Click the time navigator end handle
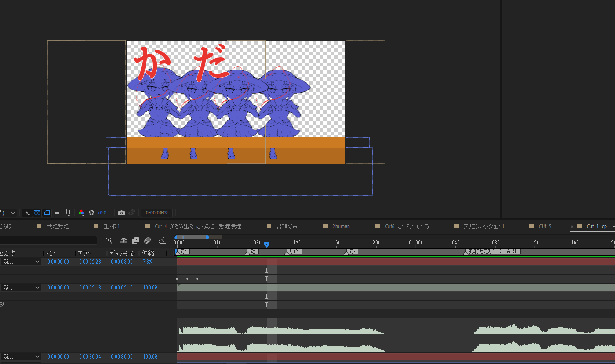Screen dimensions: 615x364 (x=207, y=237)
